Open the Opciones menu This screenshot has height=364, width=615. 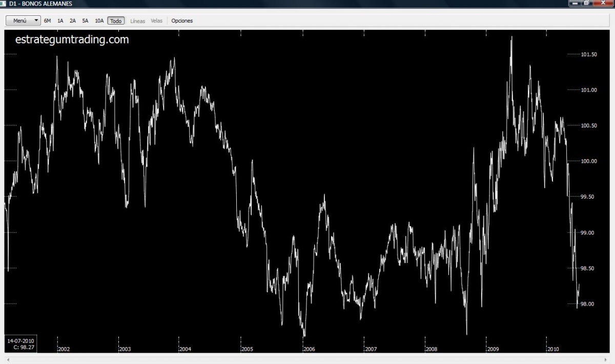pos(182,21)
